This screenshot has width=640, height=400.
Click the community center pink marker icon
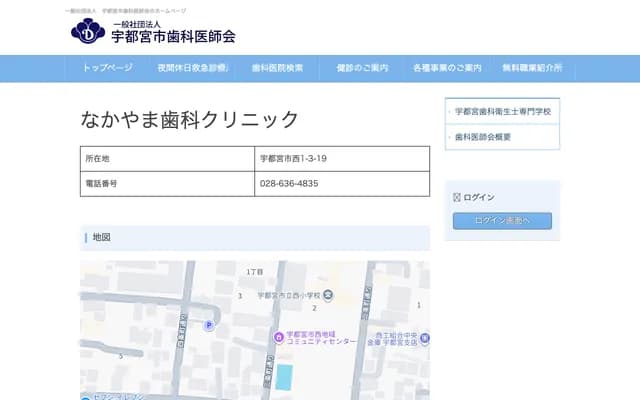279,338
